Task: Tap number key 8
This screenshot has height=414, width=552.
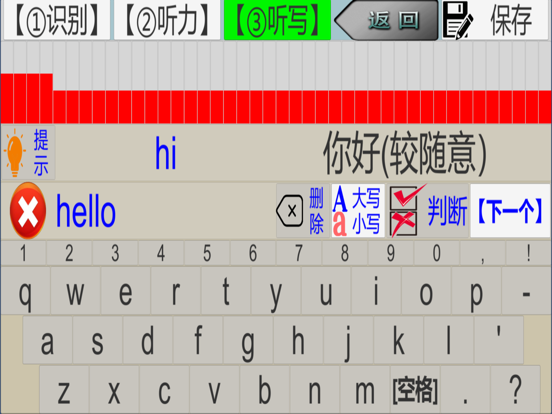Action: click(x=345, y=253)
